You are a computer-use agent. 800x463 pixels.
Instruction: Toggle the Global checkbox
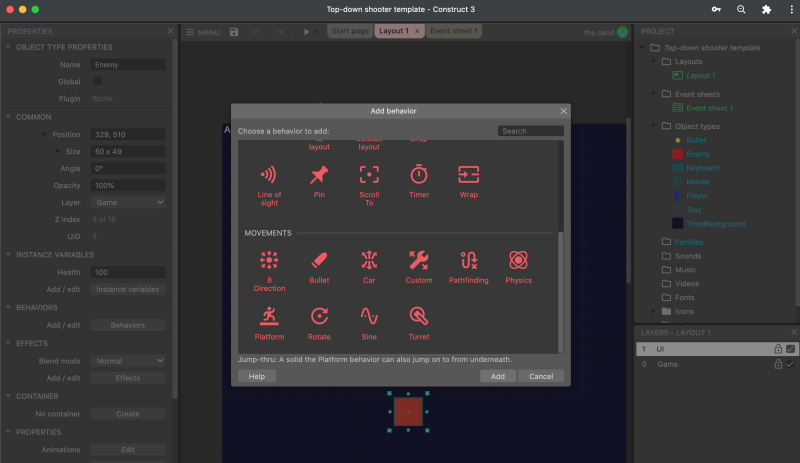pos(97,81)
